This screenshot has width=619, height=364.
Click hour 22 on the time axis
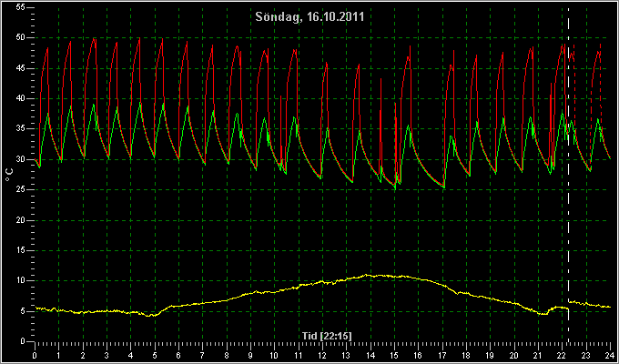563,355
